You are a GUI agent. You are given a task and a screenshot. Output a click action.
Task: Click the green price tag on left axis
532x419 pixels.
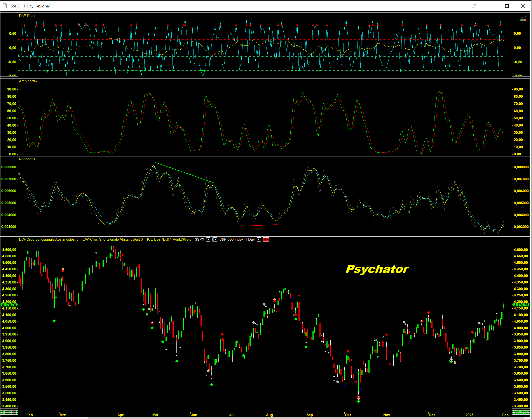9,305
